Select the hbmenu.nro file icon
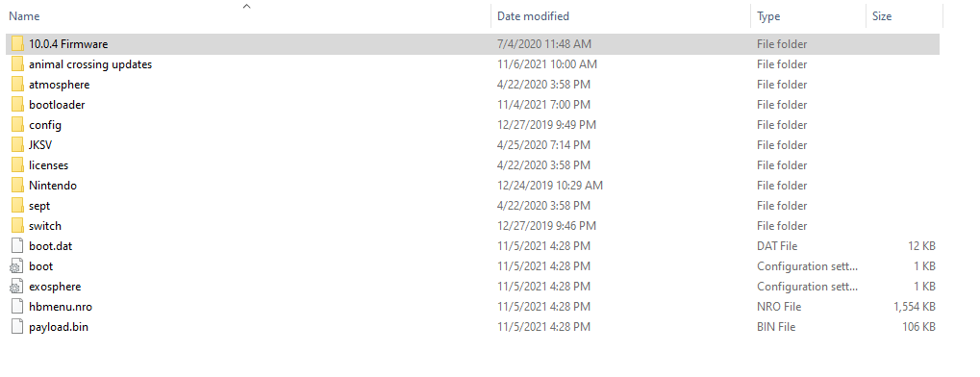Viewport: 980px width, 377px height. coord(17,307)
